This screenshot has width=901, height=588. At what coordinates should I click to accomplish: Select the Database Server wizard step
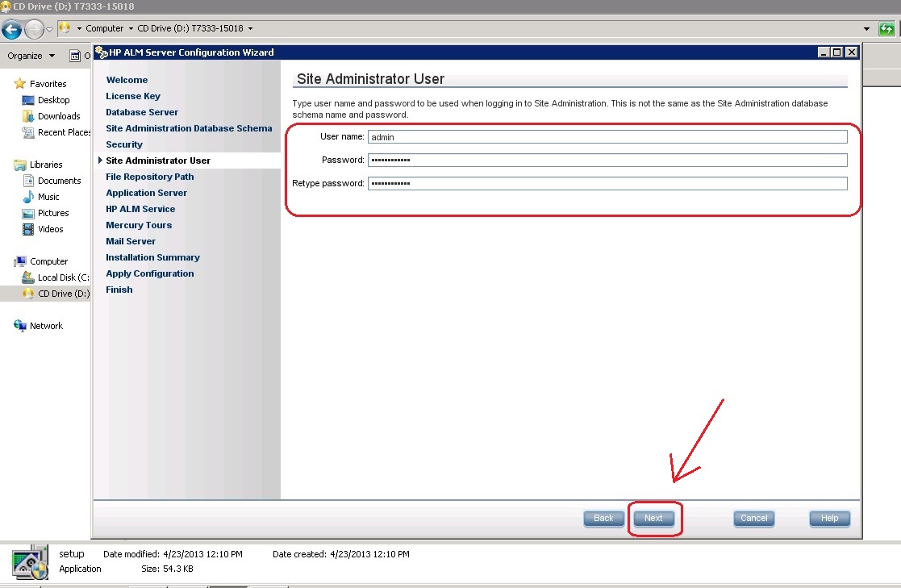click(x=142, y=112)
